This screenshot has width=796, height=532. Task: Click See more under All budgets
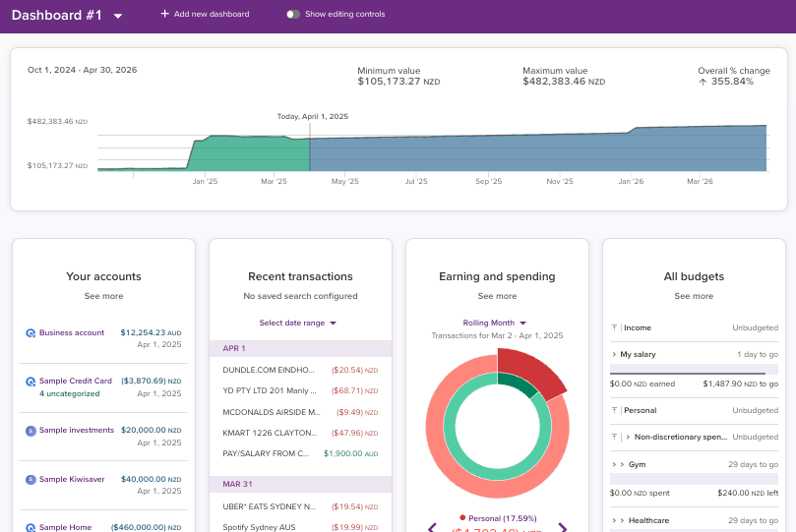pos(694,296)
